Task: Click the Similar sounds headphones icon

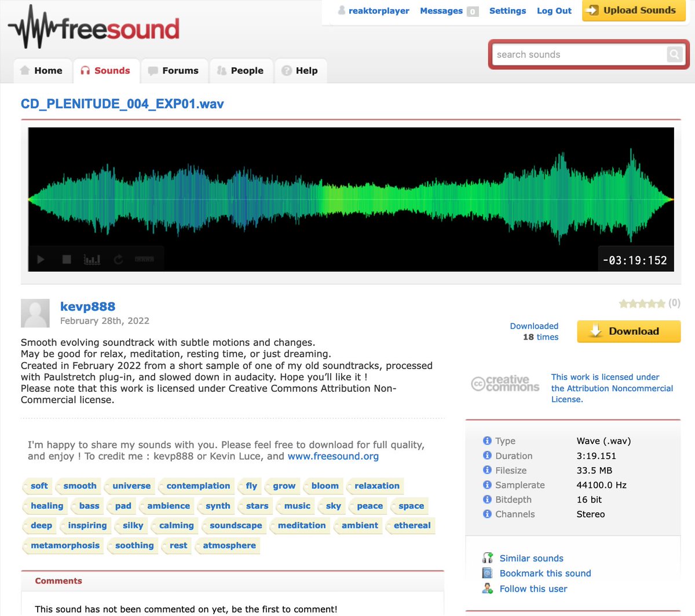Action: click(x=488, y=558)
